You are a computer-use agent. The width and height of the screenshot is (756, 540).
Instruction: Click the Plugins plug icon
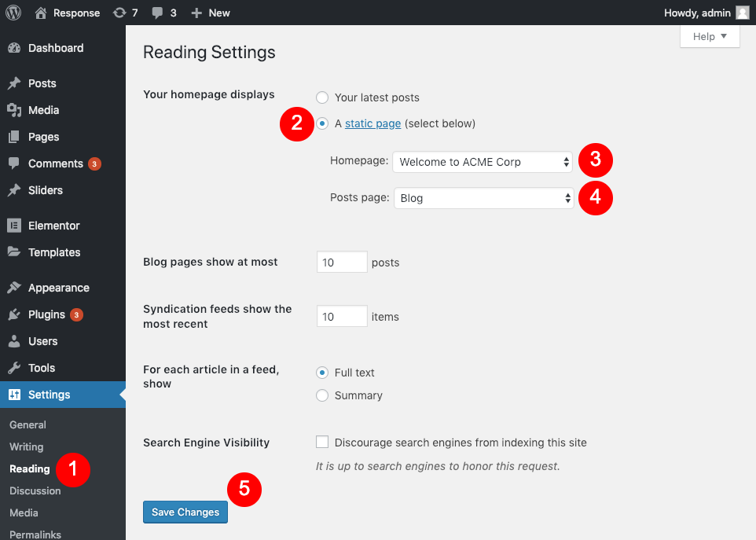tap(14, 314)
